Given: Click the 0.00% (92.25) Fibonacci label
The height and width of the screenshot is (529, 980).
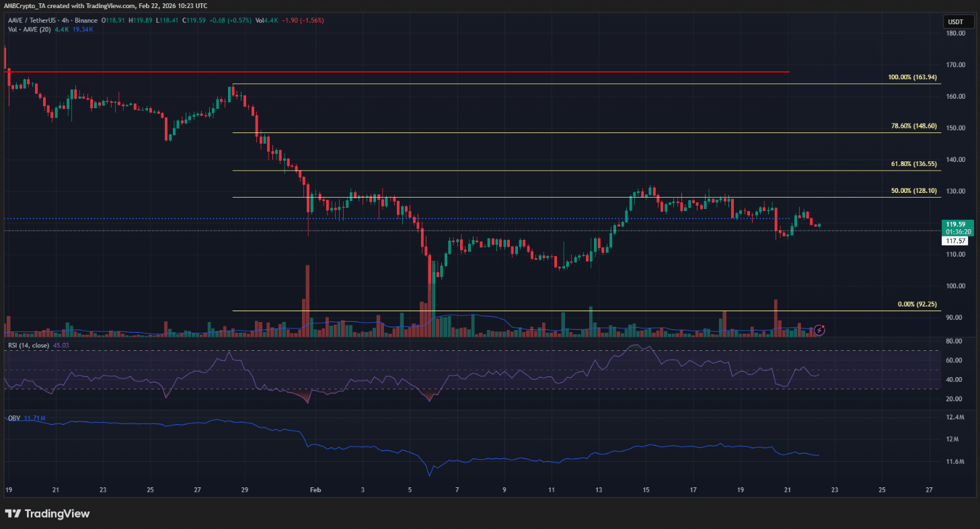Looking at the screenshot, I should [917, 304].
